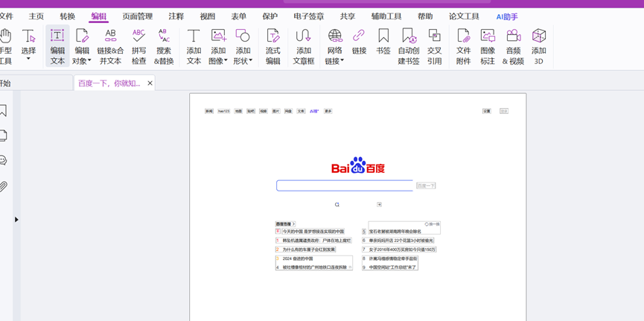Viewport: 644px width, 321px height.
Task: Open the 注释 ribbon tab
Action: tap(176, 16)
